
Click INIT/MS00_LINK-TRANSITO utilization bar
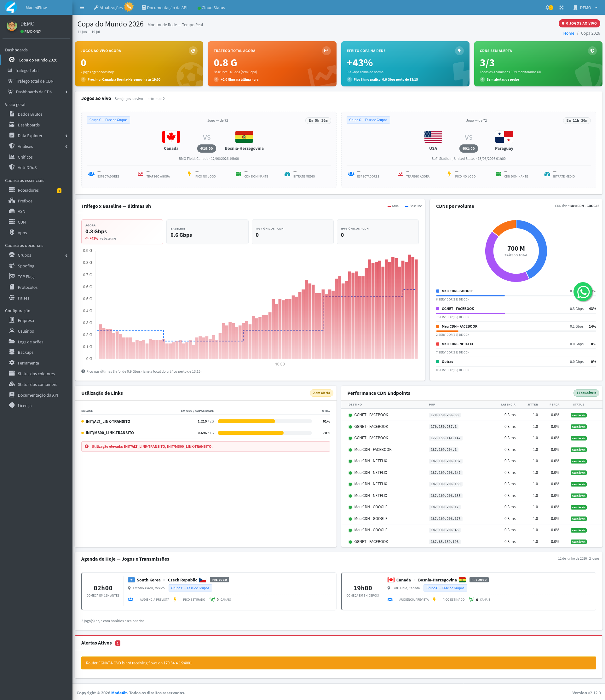pos(265,433)
